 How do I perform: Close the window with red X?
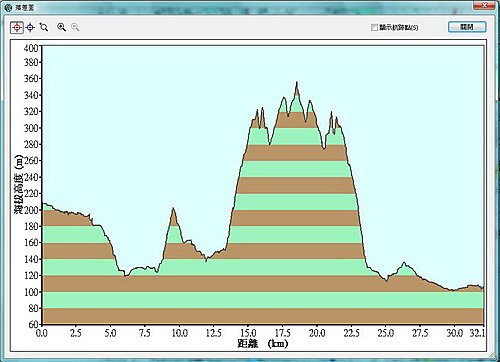[x=484, y=5]
